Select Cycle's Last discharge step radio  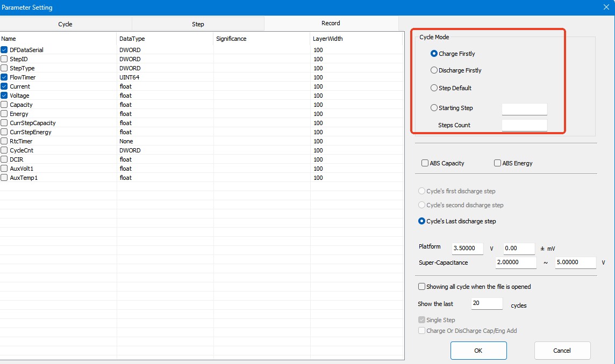click(421, 221)
